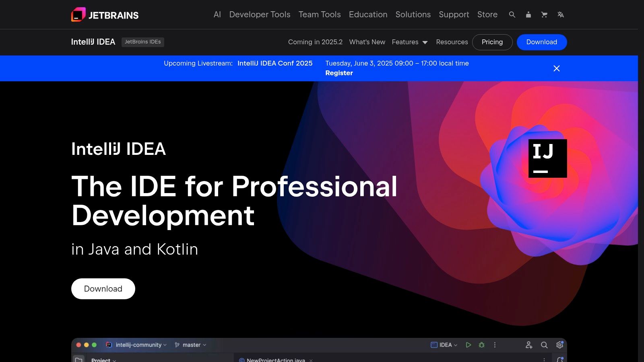Viewport: 644px width, 362px height.
Task: Open the Support menu
Action: 454,14
